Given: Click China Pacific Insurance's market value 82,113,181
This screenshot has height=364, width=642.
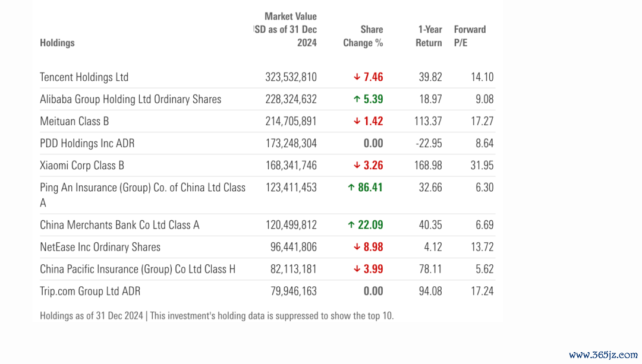Looking at the screenshot, I should [x=293, y=269].
